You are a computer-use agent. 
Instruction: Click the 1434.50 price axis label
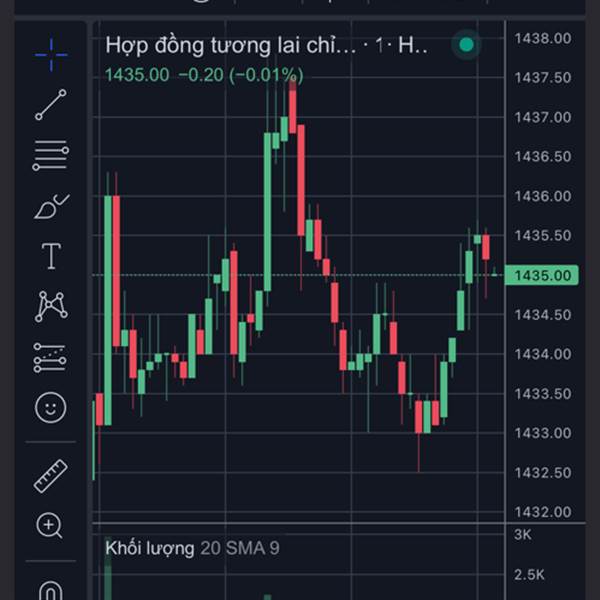(x=543, y=315)
